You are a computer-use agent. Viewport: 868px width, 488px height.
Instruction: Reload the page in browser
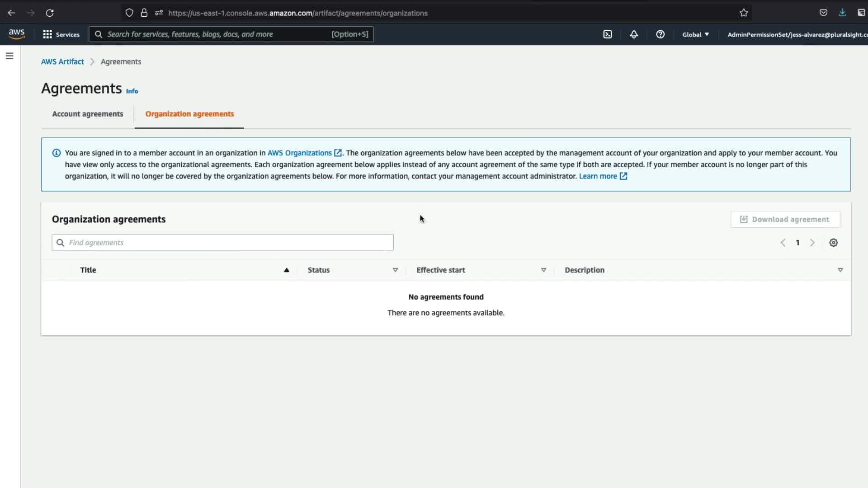[50, 13]
